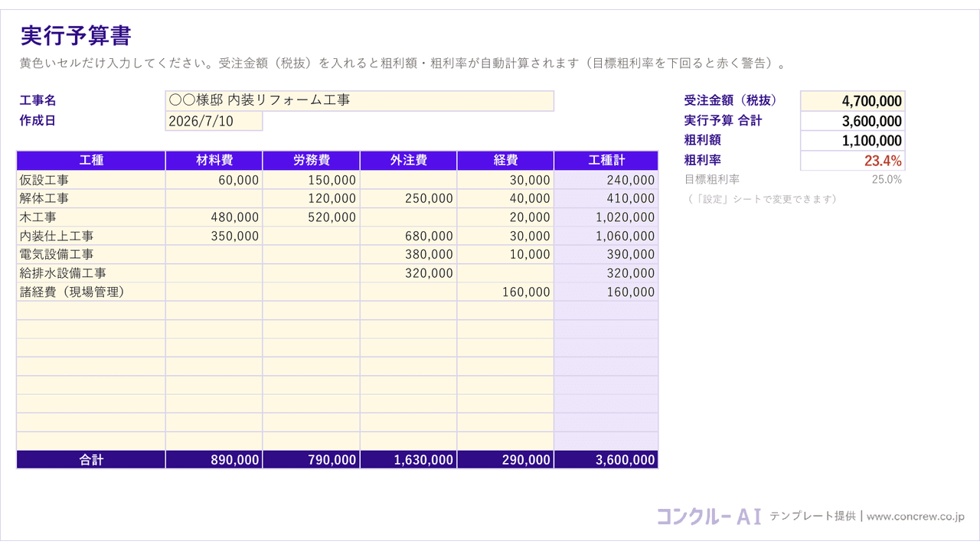Select 電気設備工事 経費 cell 10,000

tap(506, 254)
